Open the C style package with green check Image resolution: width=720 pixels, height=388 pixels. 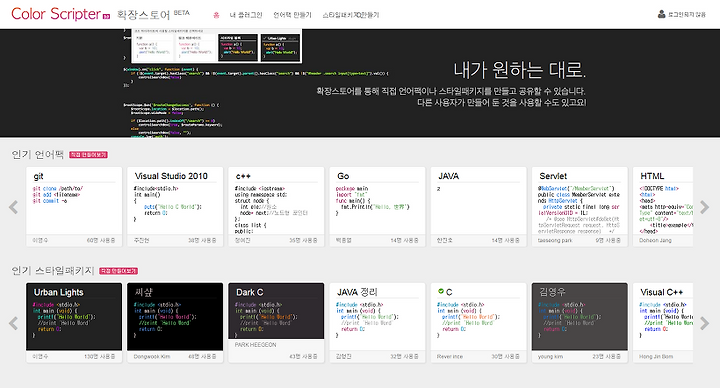[x=478, y=322]
